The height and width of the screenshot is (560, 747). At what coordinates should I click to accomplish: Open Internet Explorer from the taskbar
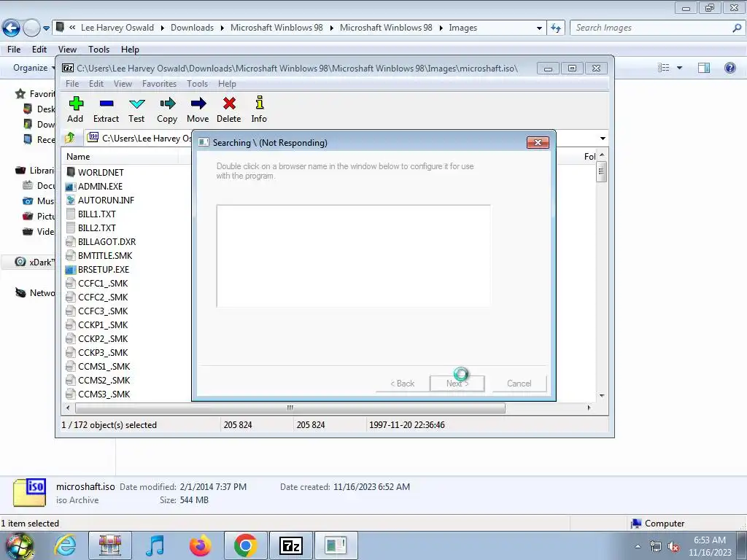65,545
